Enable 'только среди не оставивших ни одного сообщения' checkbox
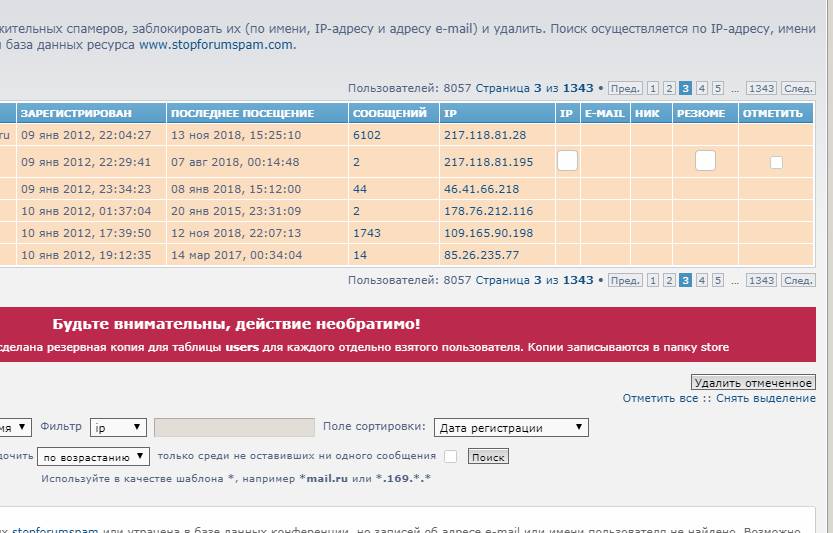 click(450, 456)
